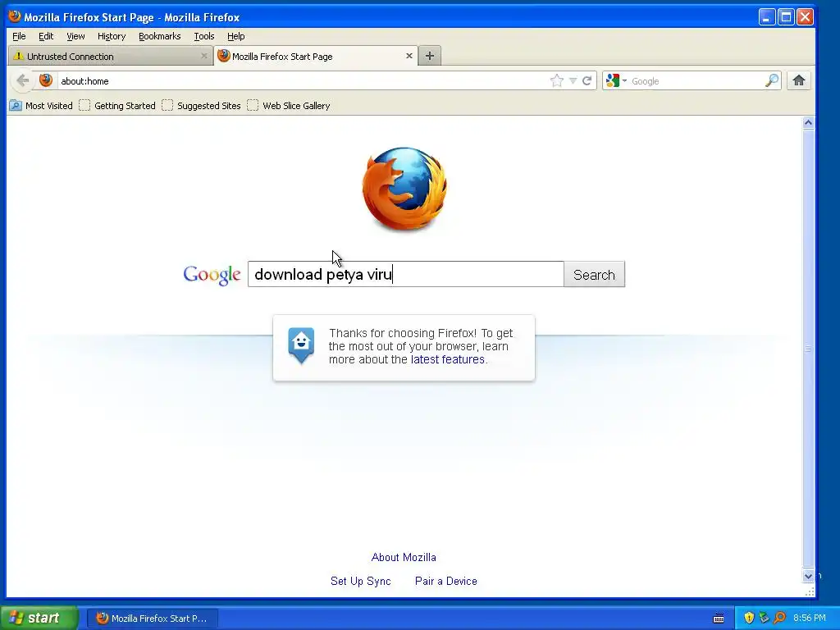The width and height of the screenshot is (840, 630).
Task: Click the scrollbar down arrow
Action: (808, 576)
